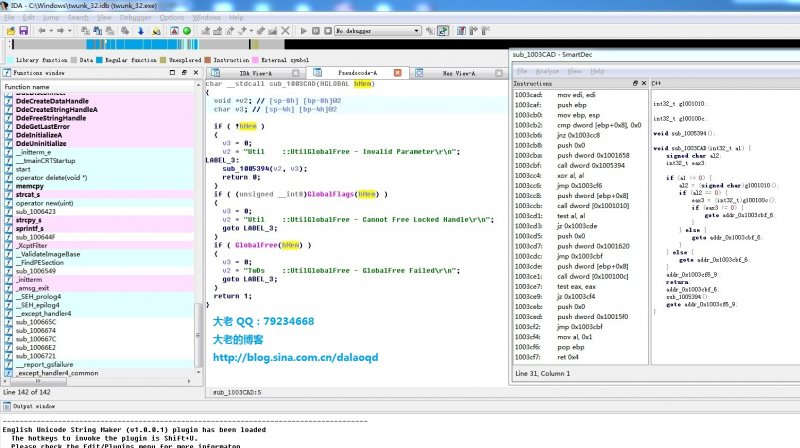The width and height of the screenshot is (800, 448).
Task: Select sub_1006549 in functions list
Action: pyautogui.click(x=36, y=271)
